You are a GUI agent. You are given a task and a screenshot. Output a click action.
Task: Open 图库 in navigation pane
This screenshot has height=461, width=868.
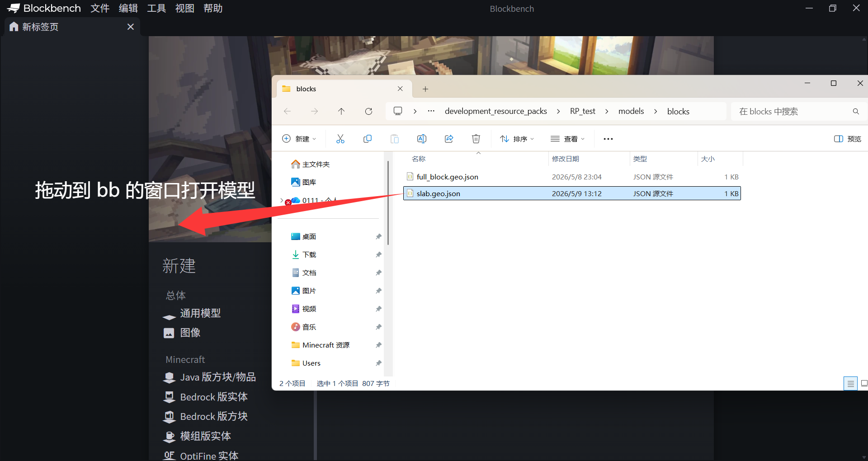(304, 182)
